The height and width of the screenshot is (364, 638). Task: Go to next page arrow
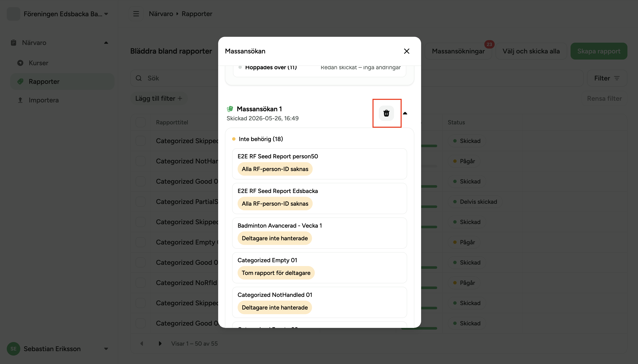160,344
